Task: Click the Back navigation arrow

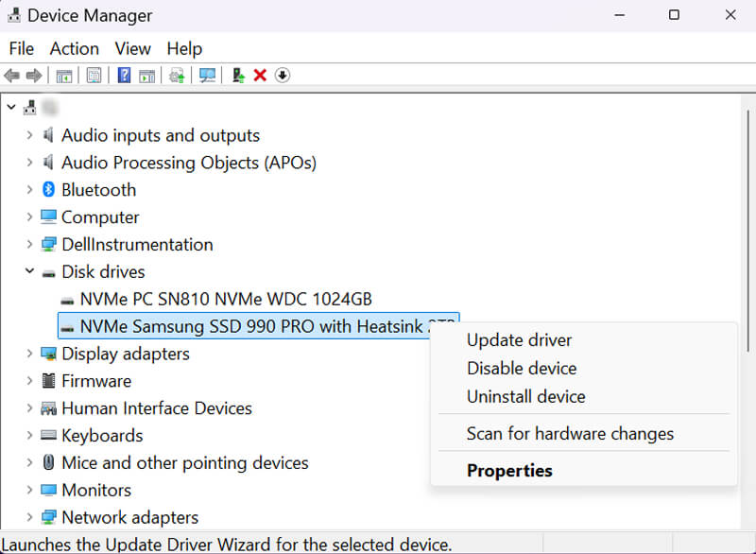Action: tap(12, 76)
